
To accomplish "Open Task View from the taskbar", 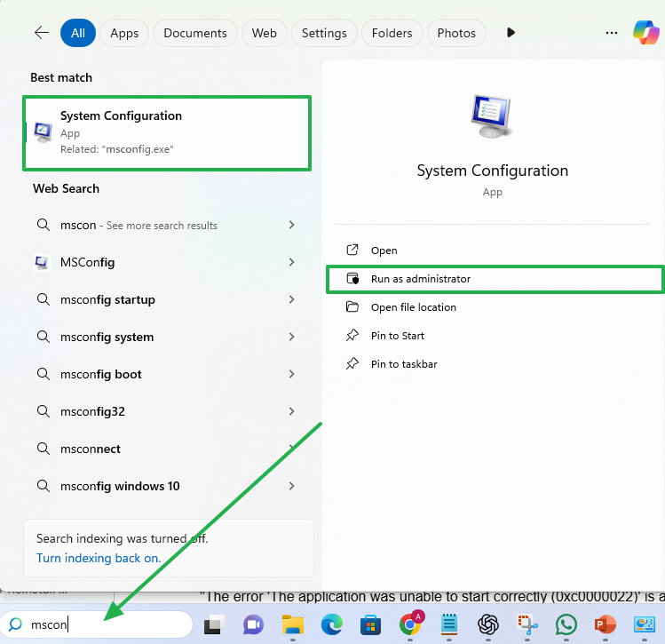I will coord(215,624).
